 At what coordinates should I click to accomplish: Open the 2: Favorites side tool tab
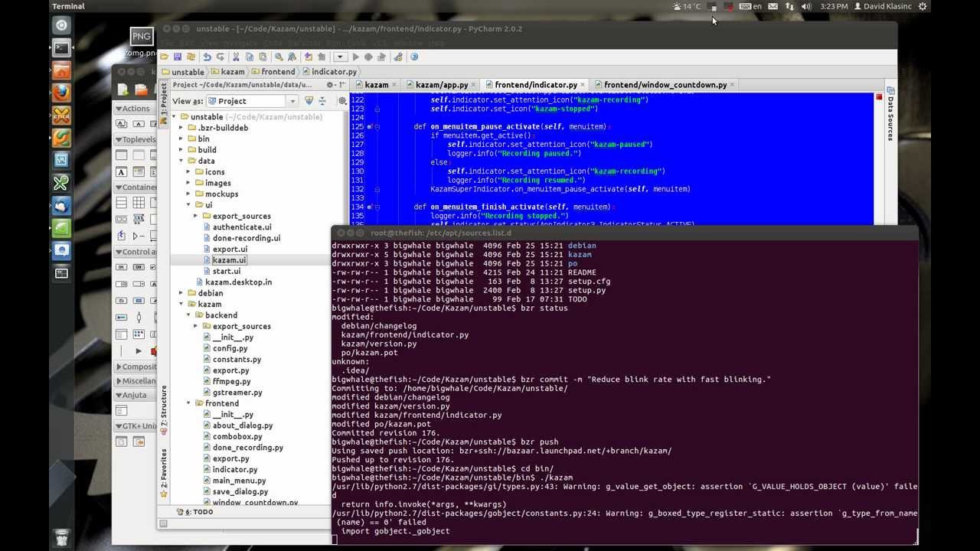[x=164, y=472]
